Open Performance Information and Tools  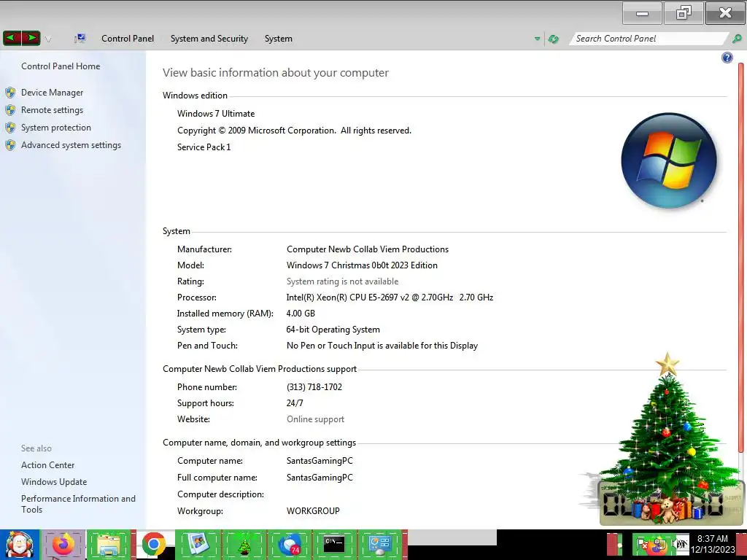78,504
